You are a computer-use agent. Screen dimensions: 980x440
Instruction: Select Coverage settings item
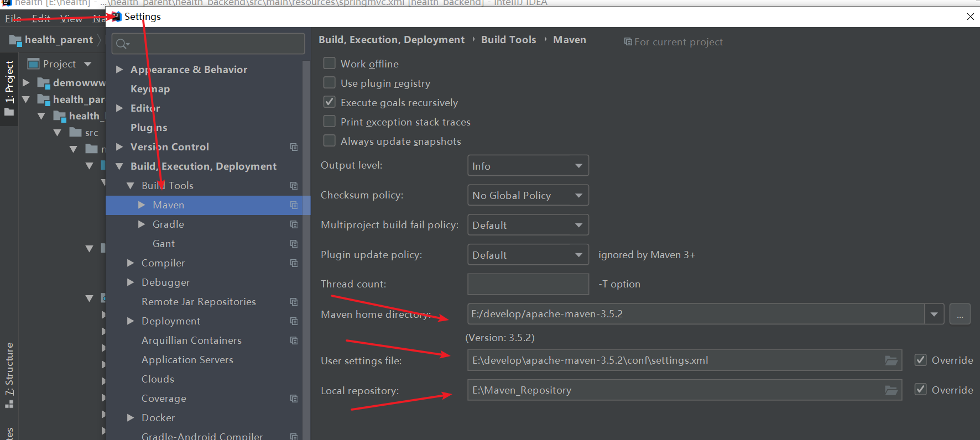click(164, 399)
